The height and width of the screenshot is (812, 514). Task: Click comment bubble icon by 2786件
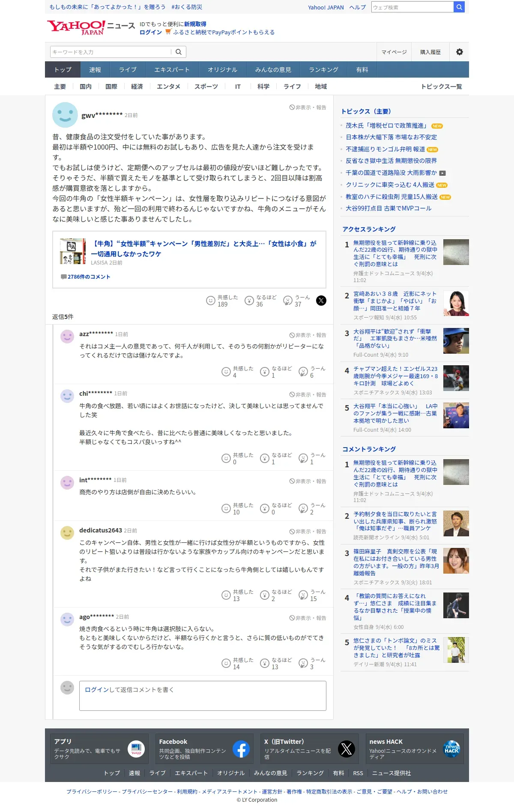coord(64,277)
